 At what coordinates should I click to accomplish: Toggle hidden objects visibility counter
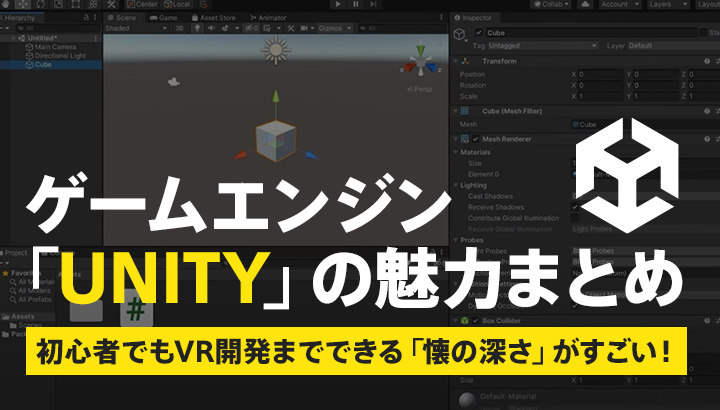(251, 28)
